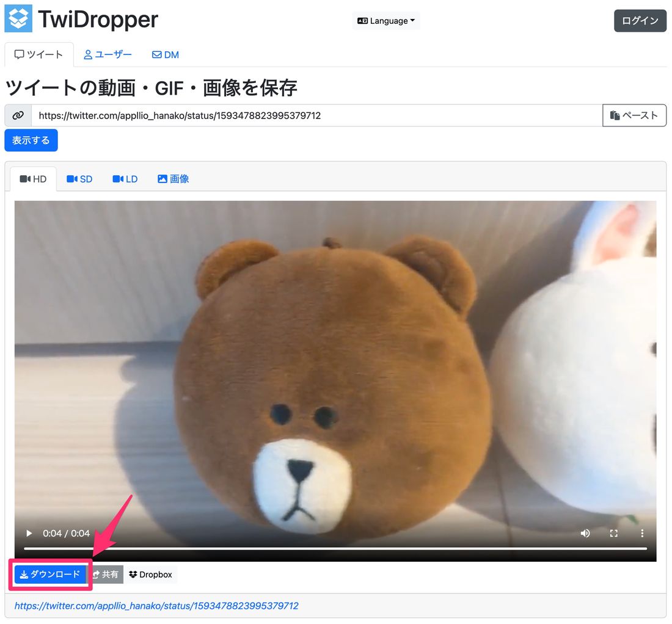672x624 pixels.
Task: Switch to the ユーザー tab
Action: click(108, 54)
